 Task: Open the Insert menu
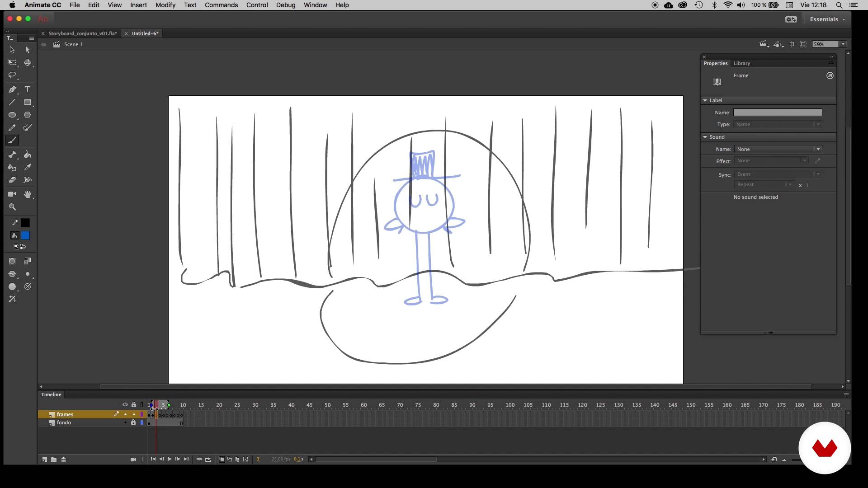click(138, 5)
